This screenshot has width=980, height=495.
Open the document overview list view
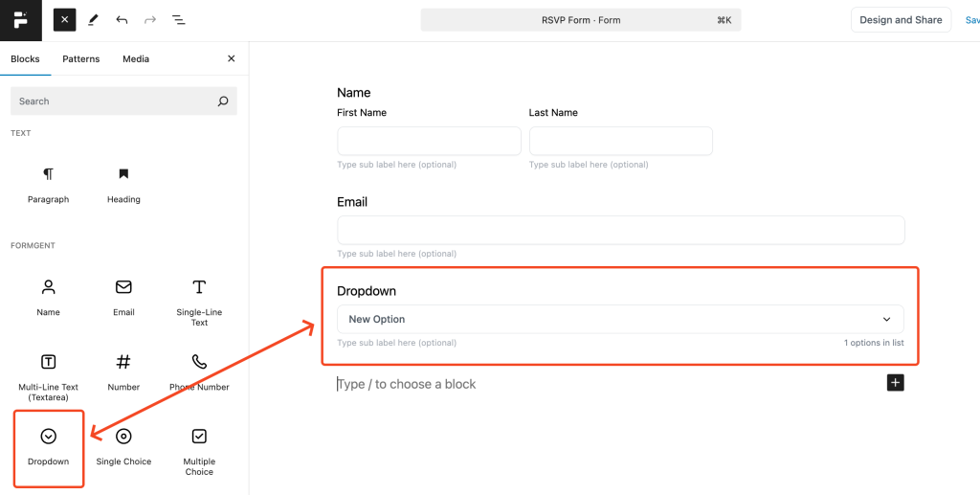point(179,20)
